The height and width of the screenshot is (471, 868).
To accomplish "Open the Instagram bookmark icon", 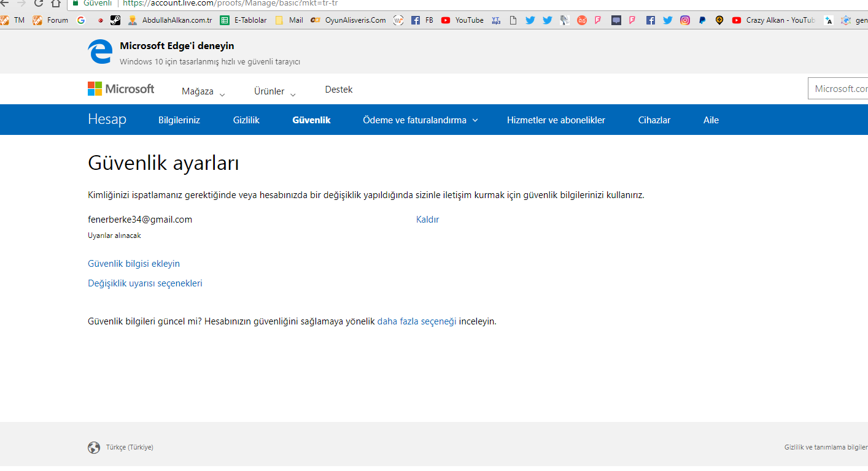I will click(685, 20).
